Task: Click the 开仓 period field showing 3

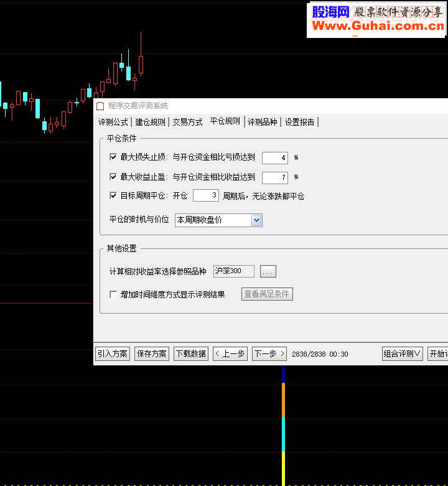Action: coord(206,195)
